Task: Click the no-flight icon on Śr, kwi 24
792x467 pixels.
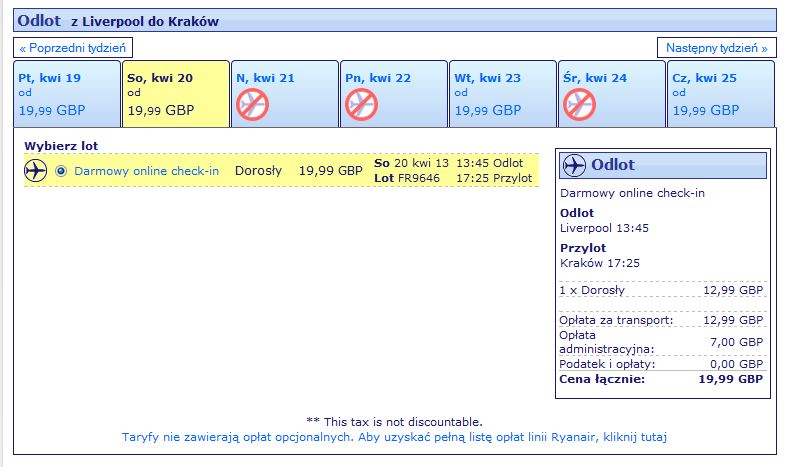Action: point(579,105)
